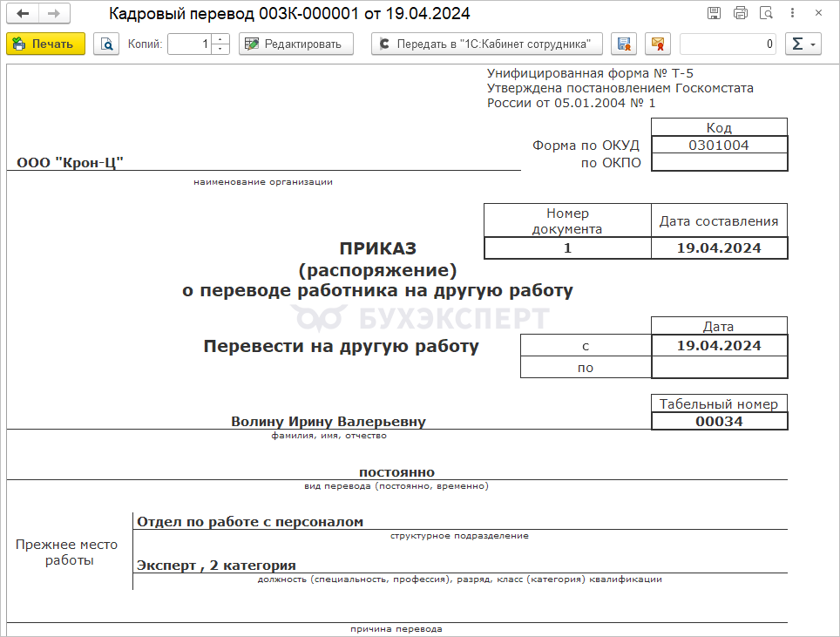Select document number cell 1

[x=567, y=248]
